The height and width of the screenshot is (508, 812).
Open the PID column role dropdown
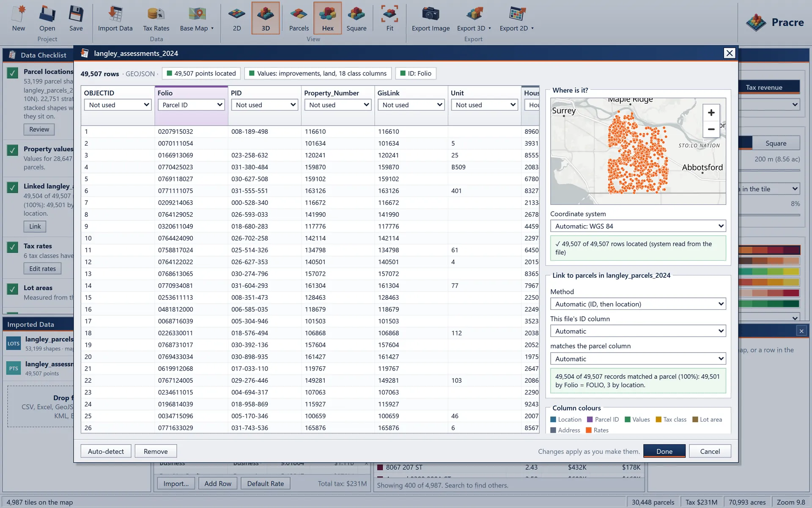click(265, 105)
